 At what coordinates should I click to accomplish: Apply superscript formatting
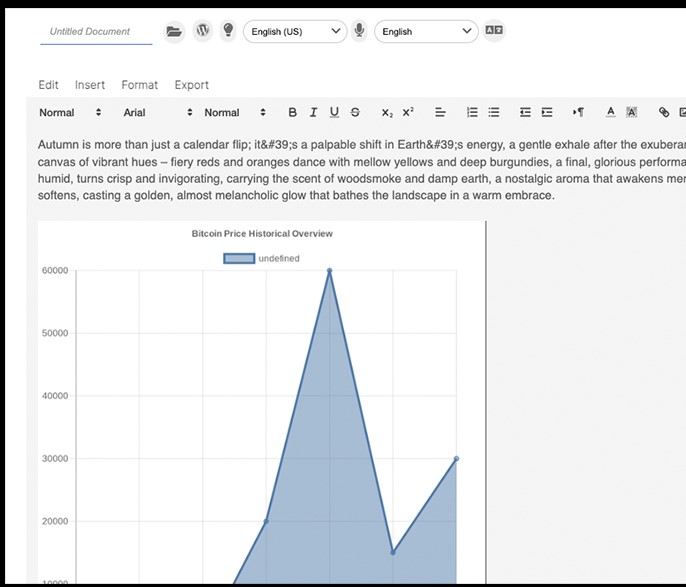point(408,112)
